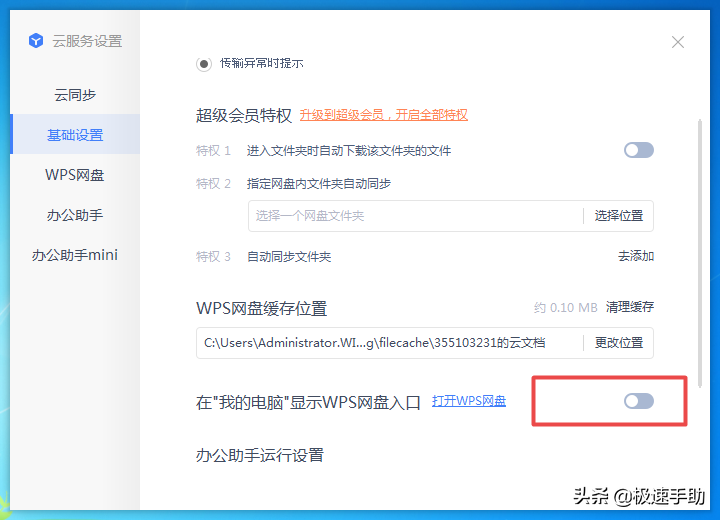Click the 指定网盘内文件夹自动同步 label
This screenshot has height=520, width=720.
click(x=319, y=184)
